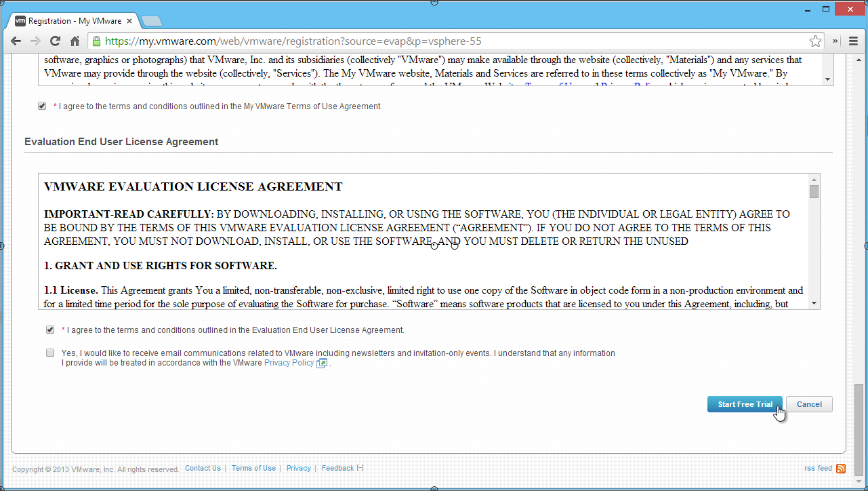Image resolution: width=868 pixels, height=491 pixels.
Task: Enable email communications from VMware checkbox
Action: pos(50,353)
